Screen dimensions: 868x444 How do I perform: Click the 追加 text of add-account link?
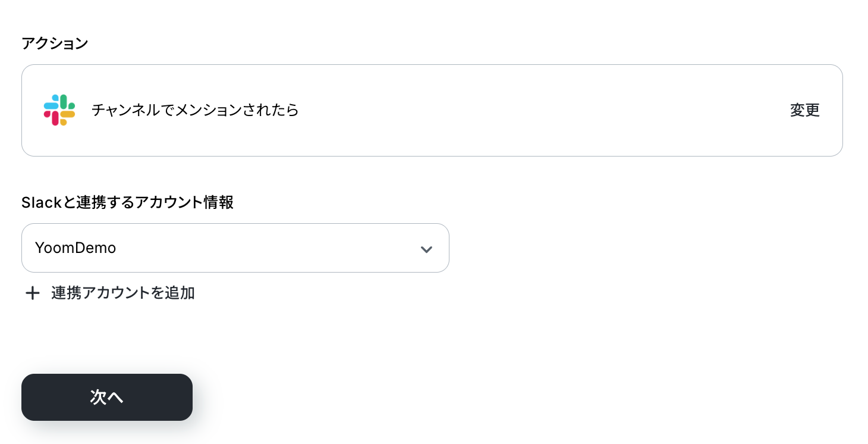point(180,293)
